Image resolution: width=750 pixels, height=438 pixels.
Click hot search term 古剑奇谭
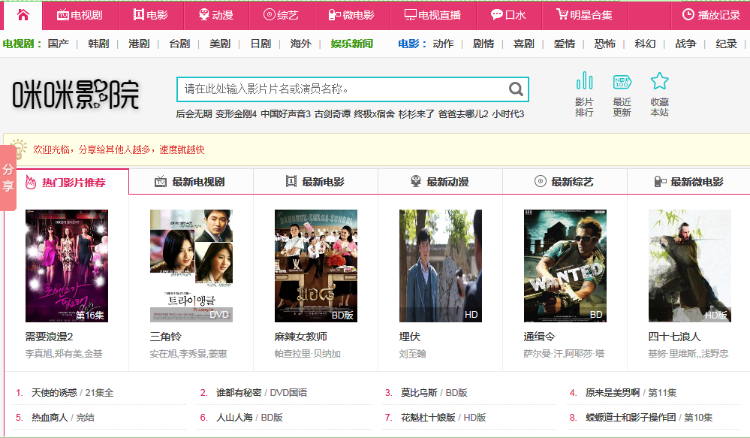[x=332, y=114]
